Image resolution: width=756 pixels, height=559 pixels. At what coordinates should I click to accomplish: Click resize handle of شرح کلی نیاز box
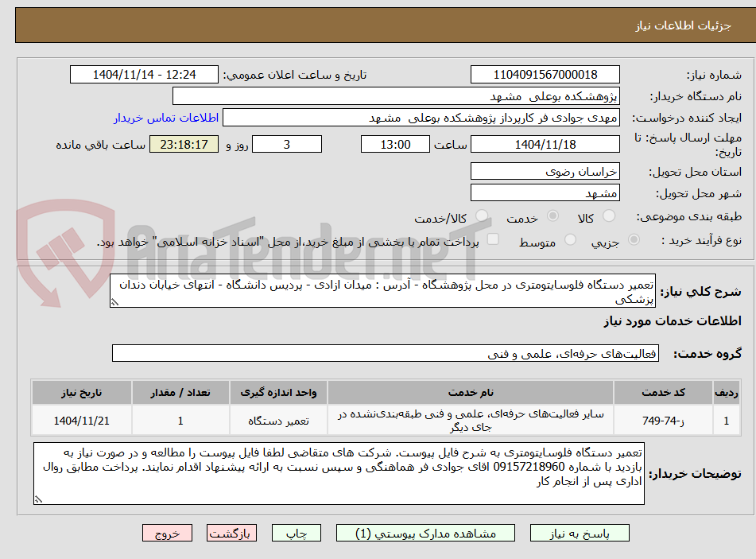click(x=114, y=302)
